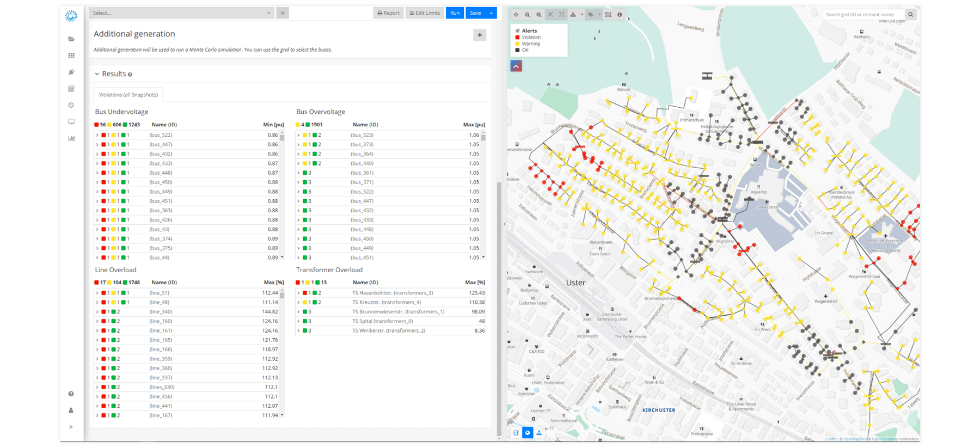Click the info icon in map toolbar

click(x=620, y=15)
